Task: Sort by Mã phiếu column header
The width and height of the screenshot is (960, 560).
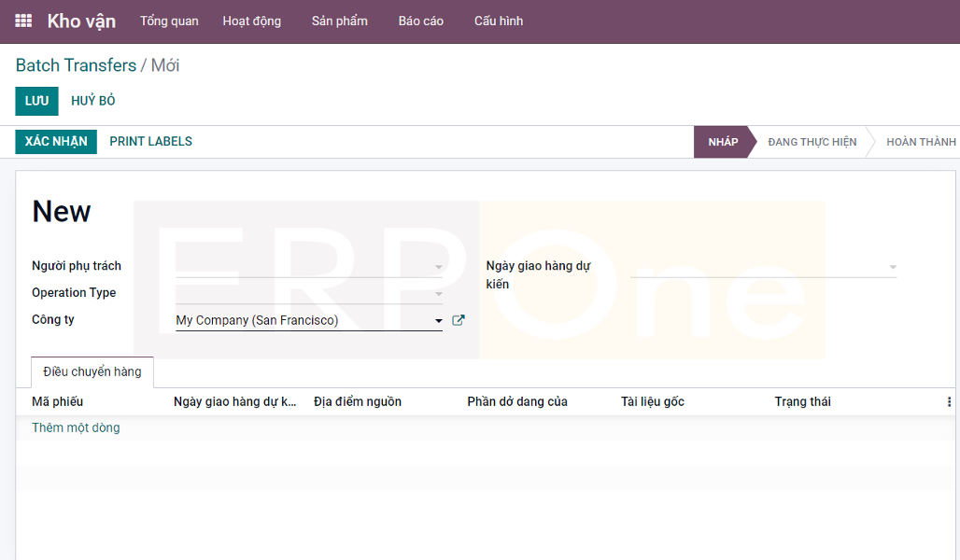Action: (58, 401)
